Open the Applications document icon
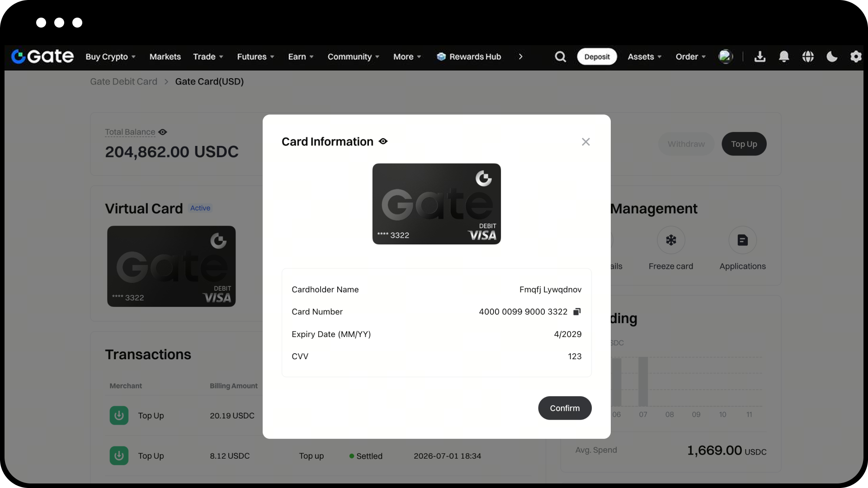The image size is (868, 488). (x=742, y=240)
